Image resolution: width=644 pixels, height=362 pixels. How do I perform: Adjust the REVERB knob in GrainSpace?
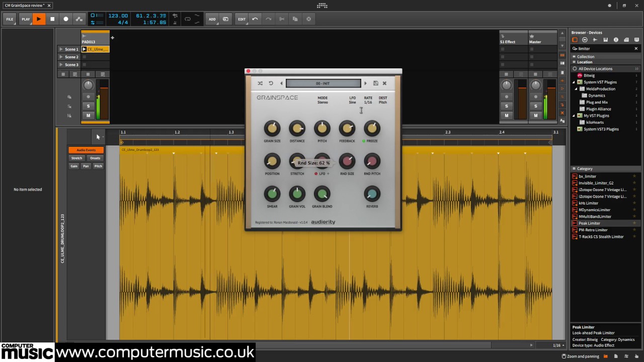(372, 194)
